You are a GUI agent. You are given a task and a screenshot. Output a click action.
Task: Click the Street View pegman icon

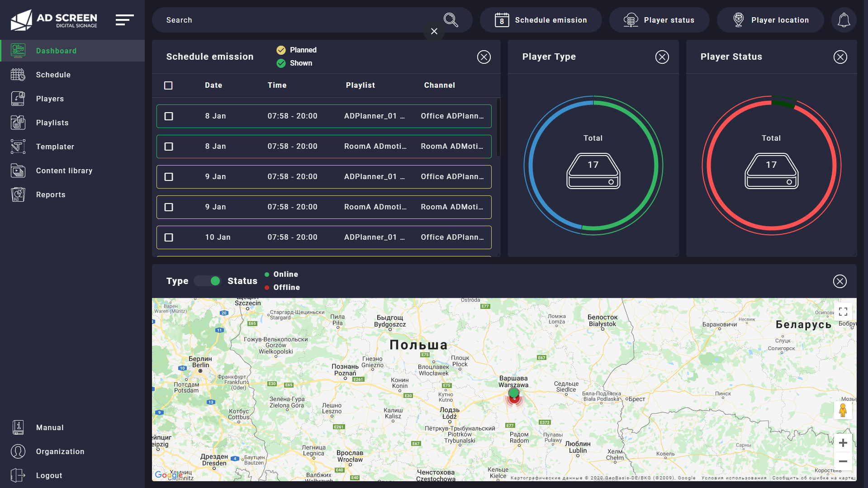click(843, 410)
